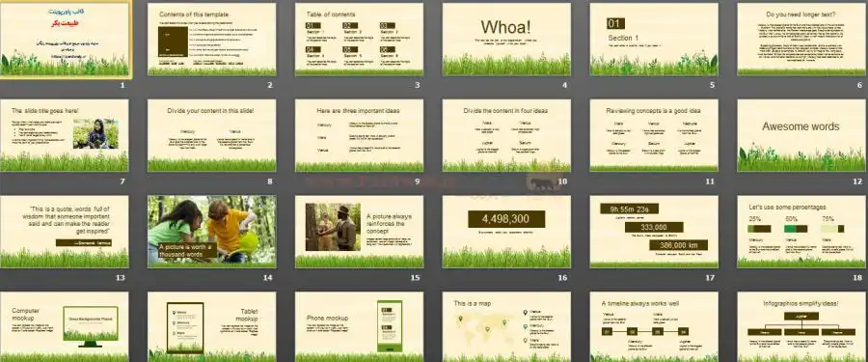Select the "Computer mockup" slide
Image resolution: width=868 pixels, height=362 pixels.
click(65, 327)
